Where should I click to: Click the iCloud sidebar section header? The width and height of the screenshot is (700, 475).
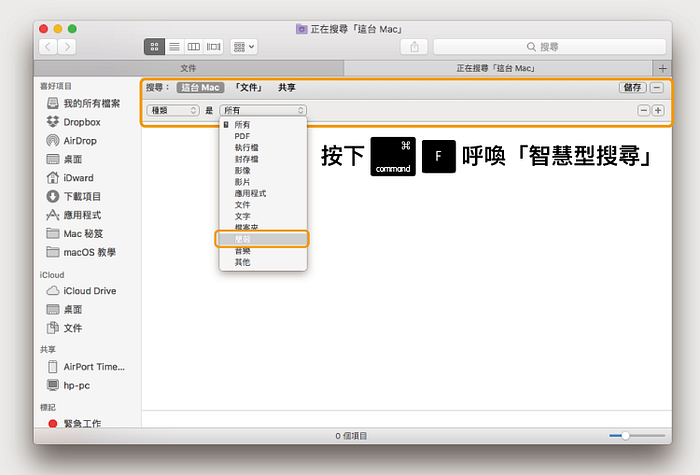pos(52,275)
